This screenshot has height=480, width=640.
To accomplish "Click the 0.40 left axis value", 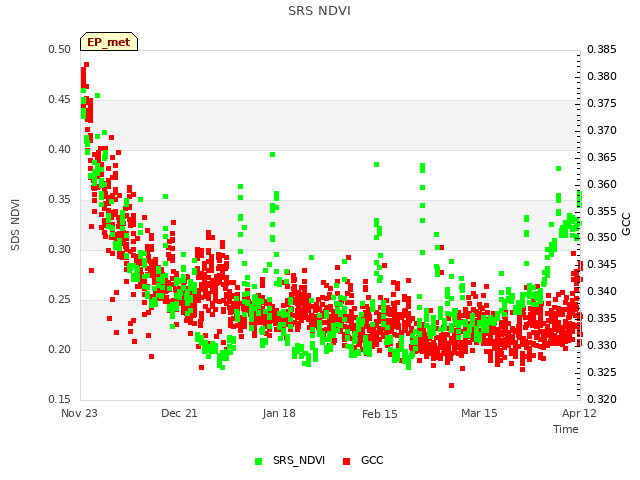I will (60, 149).
